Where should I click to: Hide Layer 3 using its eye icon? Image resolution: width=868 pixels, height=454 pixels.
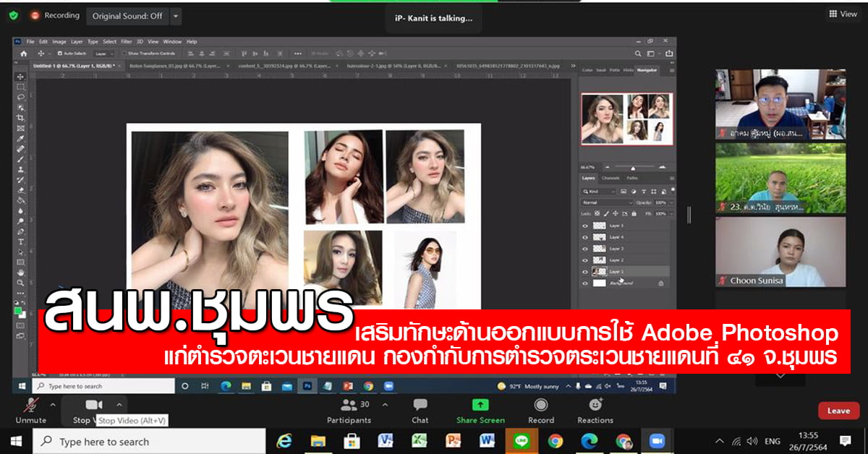point(586,249)
